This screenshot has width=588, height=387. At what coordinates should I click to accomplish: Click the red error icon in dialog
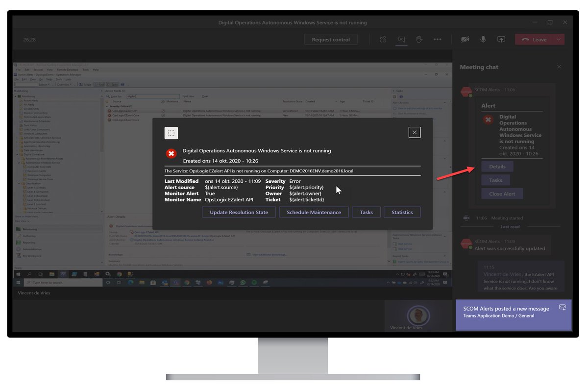pyautogui.click(x=171, y=154)
